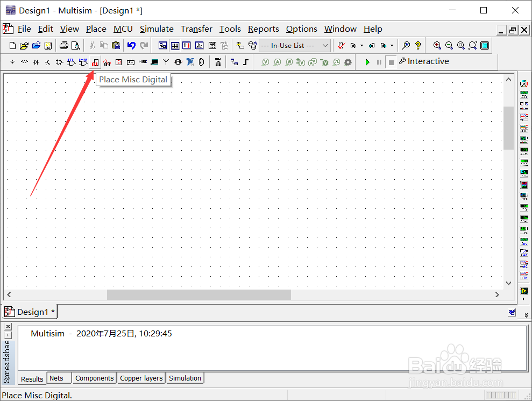Zoom in on the schematic
The image size is (532, 401).
[437, 46]
